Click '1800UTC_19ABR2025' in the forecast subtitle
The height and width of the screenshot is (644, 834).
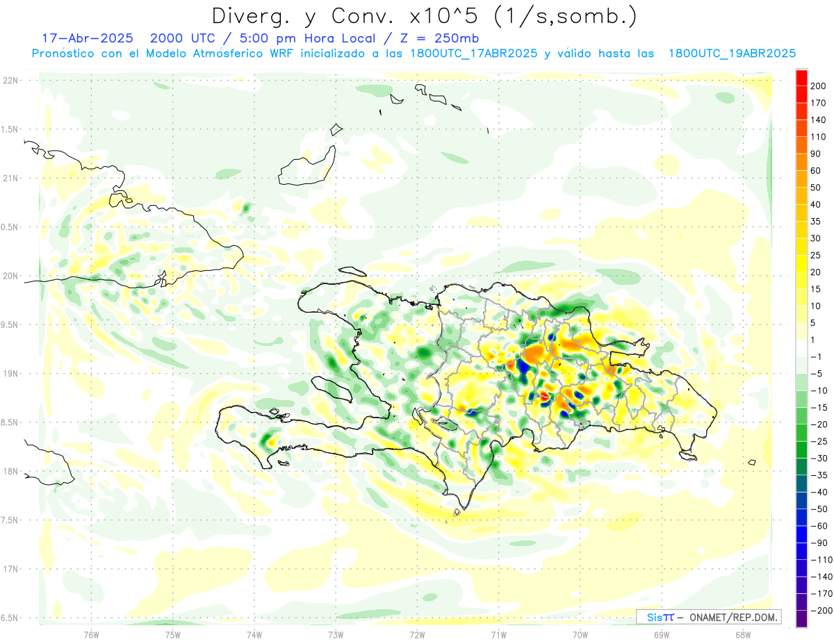732,53
